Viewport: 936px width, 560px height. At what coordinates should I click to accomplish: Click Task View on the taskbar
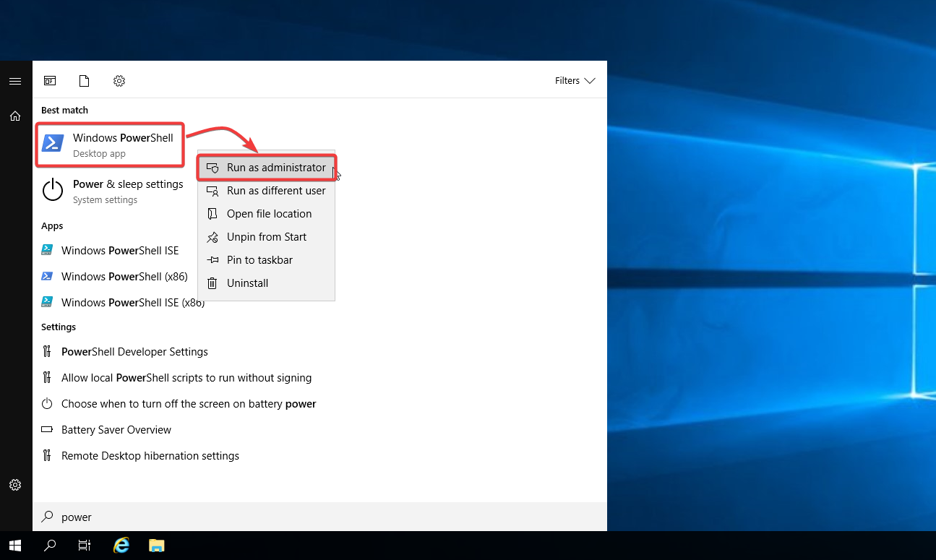[84, 545]
